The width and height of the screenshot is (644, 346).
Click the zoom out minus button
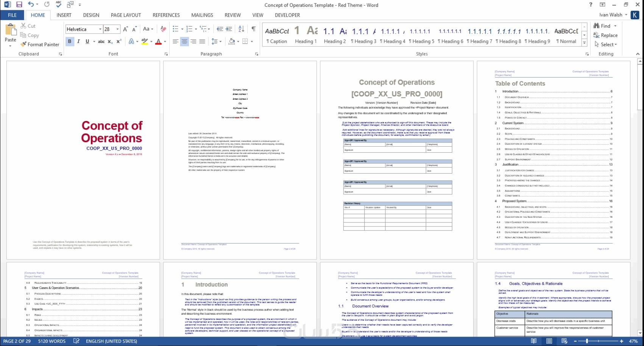tap(575, 341)
